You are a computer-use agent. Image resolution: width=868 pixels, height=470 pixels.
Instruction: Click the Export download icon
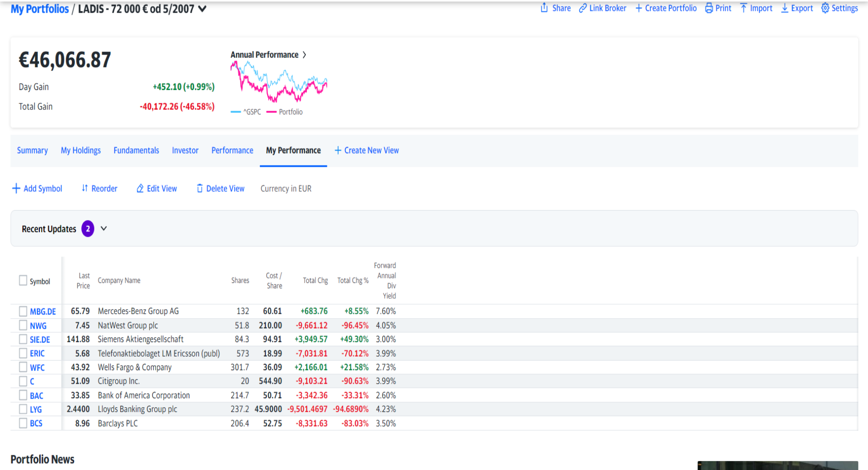pos(785,8)
